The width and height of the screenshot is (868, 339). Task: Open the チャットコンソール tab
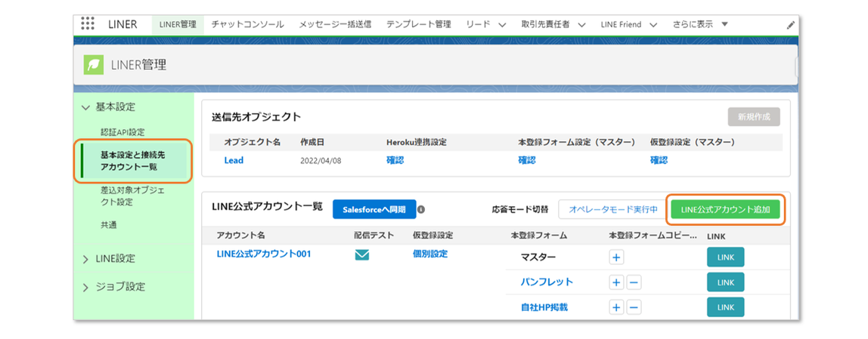coord(248,24)
